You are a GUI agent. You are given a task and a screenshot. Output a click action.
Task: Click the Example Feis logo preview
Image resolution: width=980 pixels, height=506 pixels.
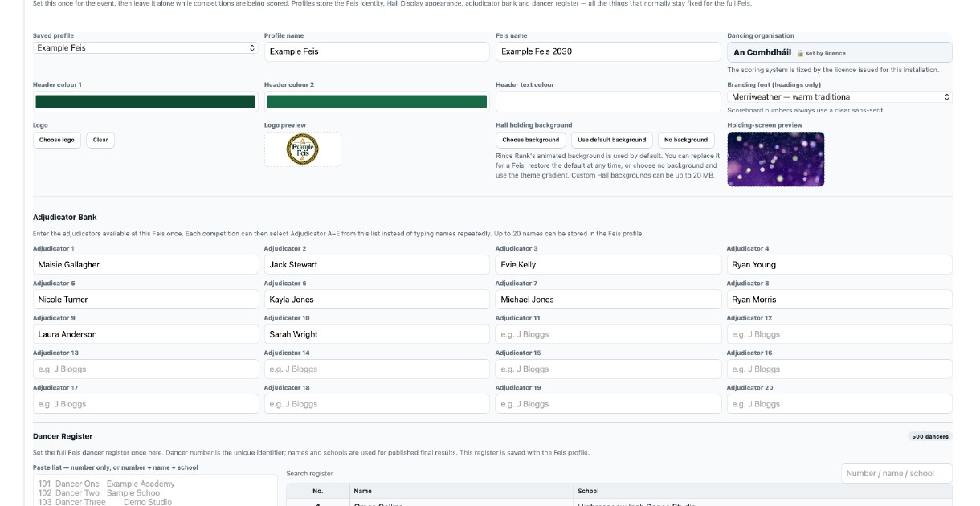pos(303,149)
